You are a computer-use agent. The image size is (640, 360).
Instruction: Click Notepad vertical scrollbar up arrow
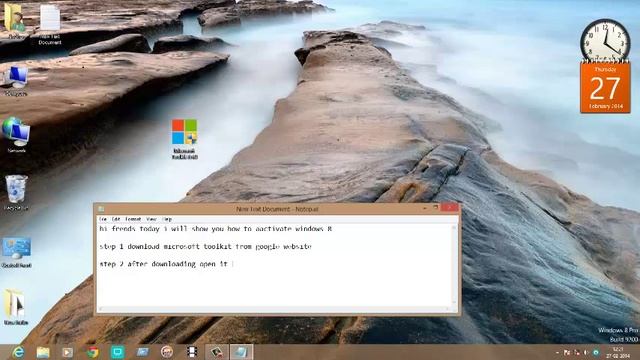tap(454, 227)
